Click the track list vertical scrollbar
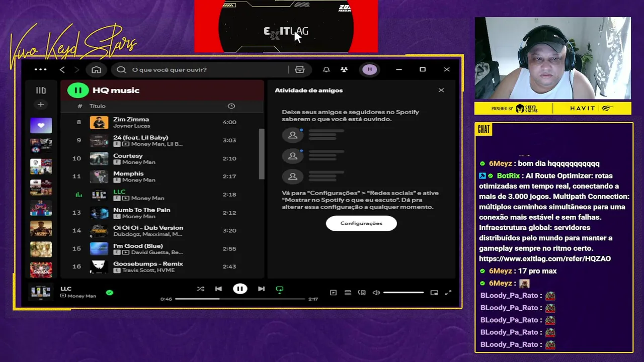The image size is (644, 362). pyautogui.click(x=261, y=154)
